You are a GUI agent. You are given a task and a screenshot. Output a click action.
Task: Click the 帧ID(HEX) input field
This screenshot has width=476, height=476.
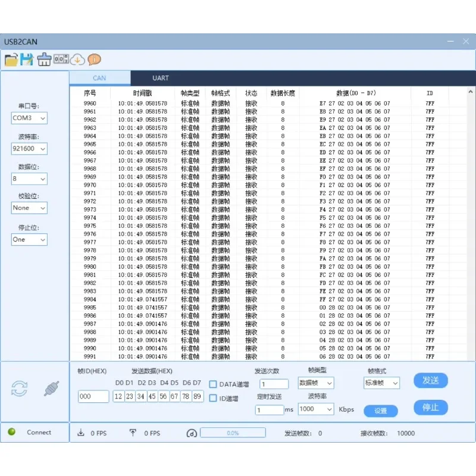[x=93, y=396]
